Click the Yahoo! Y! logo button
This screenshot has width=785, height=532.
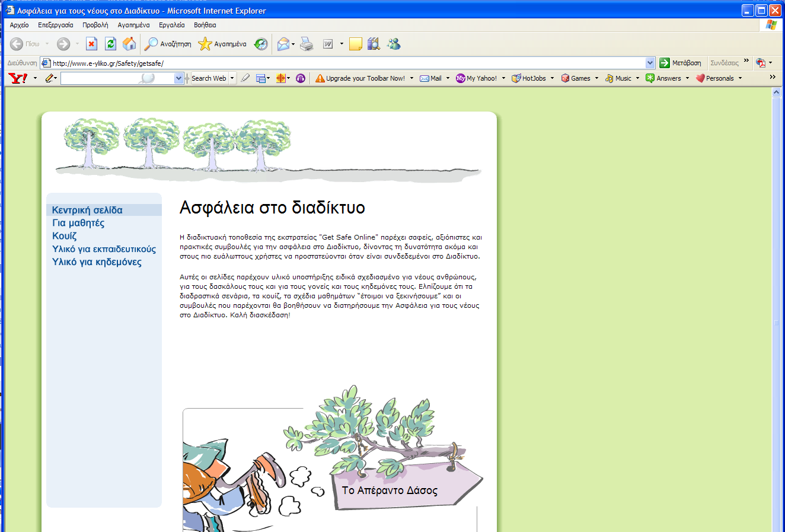click(x=18, y=78)
